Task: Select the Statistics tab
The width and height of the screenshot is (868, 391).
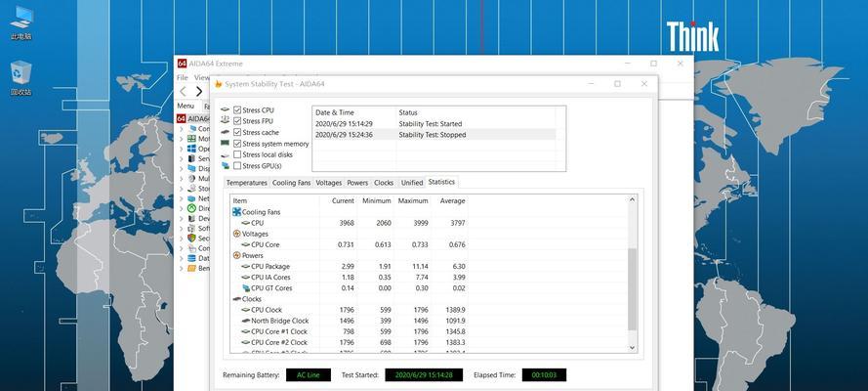Action: 441,182
